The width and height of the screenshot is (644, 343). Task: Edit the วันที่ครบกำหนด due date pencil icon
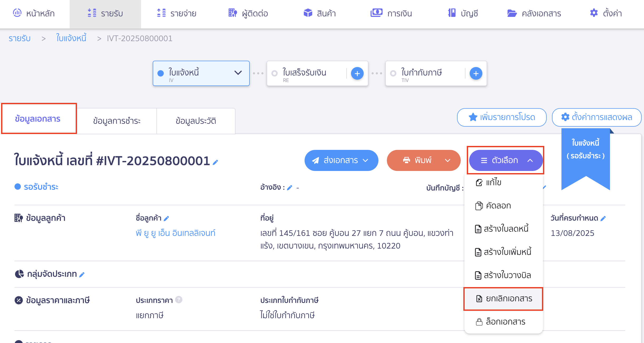click(x=603, y=218)
